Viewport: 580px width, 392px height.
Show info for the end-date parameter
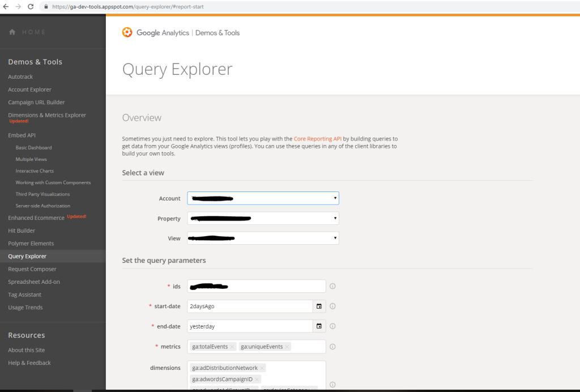[332, 326]
